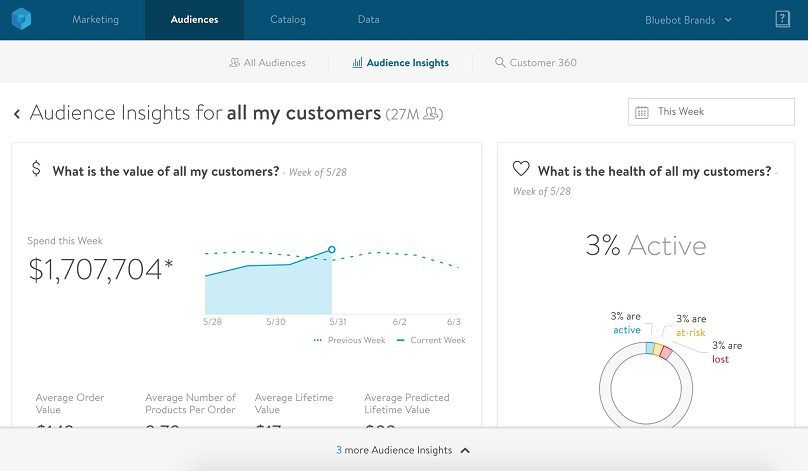Open the Catalog tab
Viewport: 808px width, 471px height.
(x=288, y=20)
